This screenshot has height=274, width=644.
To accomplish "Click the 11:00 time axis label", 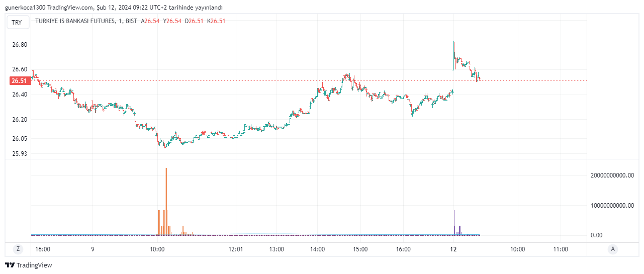I will [560, 249].
